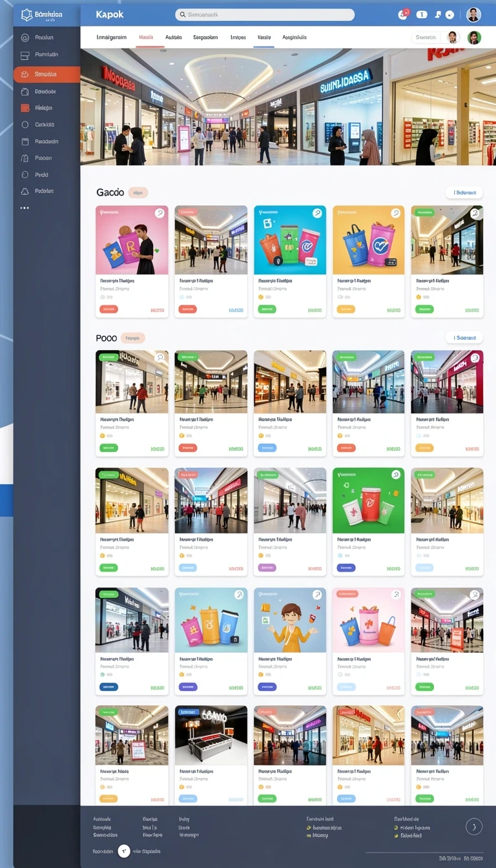Switch to the red underlined tab
Screen dimensions: 496x868
tap(146, 37)
